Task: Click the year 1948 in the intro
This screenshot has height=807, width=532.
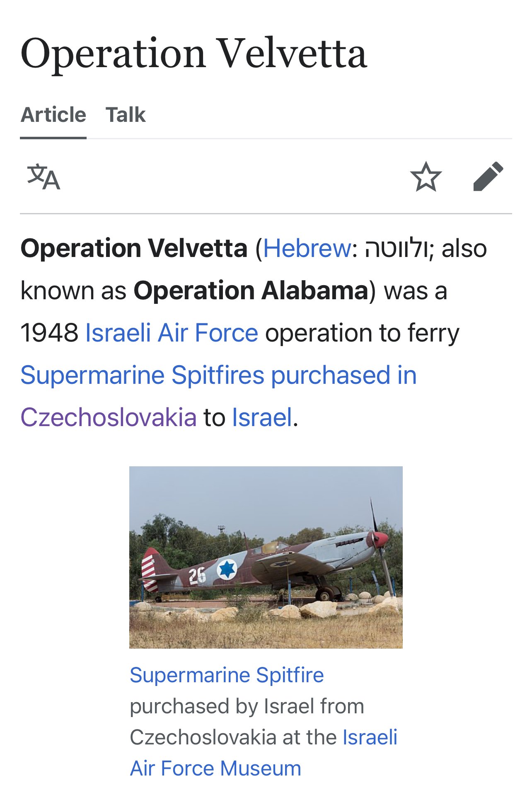Action: [x=49, y=333]
